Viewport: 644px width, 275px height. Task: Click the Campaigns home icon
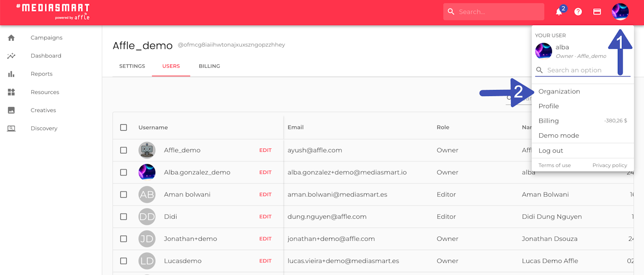tap(11, 38)
